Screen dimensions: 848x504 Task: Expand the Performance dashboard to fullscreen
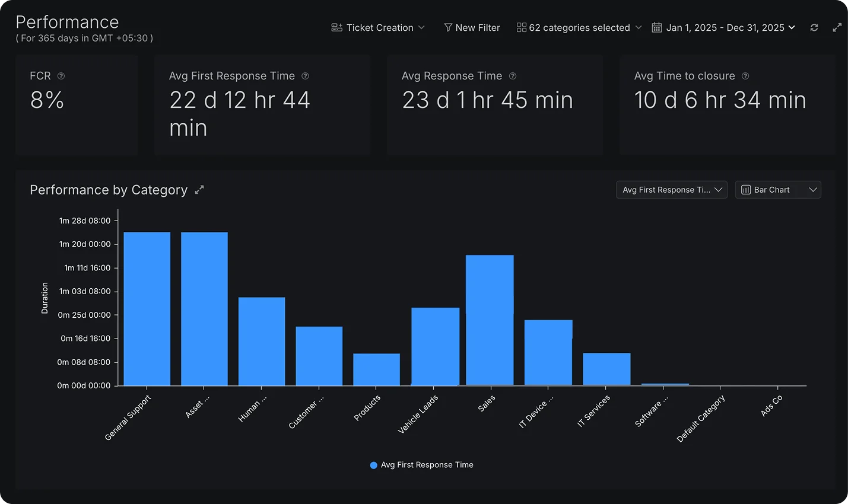click(x=837, y=28)
